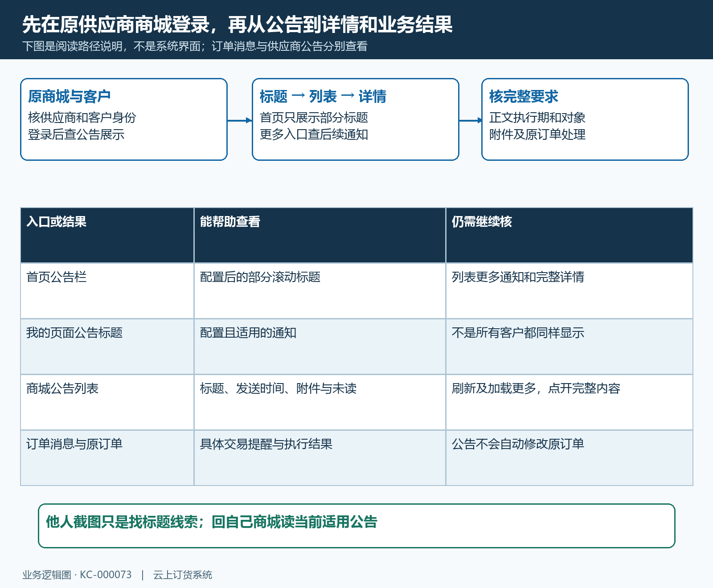This screenshot has height=588, width=713.
Task: Select the '核完整要求' card heading
Action: coord(524,96)
